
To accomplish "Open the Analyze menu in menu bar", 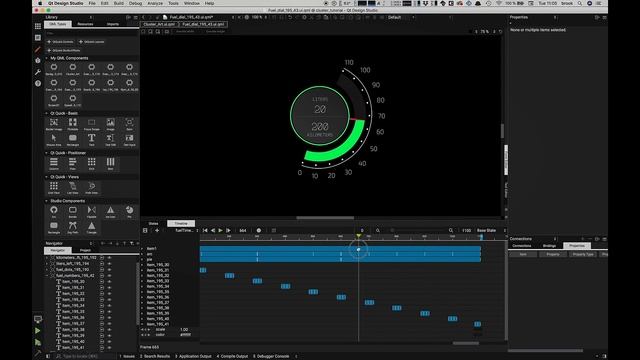I will pyautogui.click(x=155, y=3).
